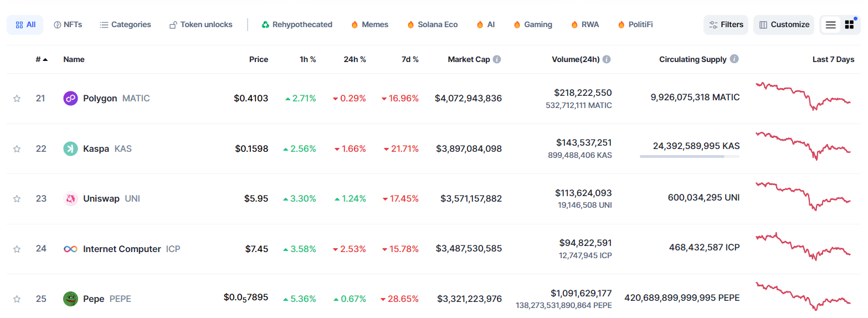The image size is (868, 318).
Task: Open the Internet Computer coin page link
Action: click(122, 249)
